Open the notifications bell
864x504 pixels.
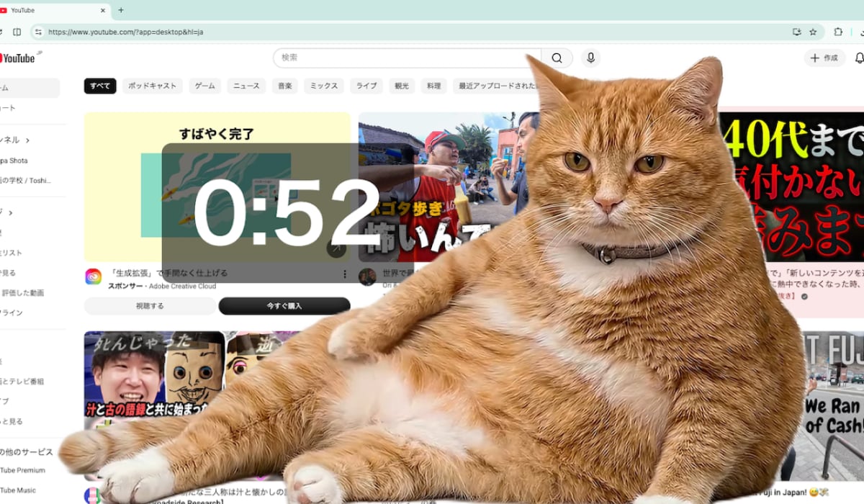click(858, 58)
